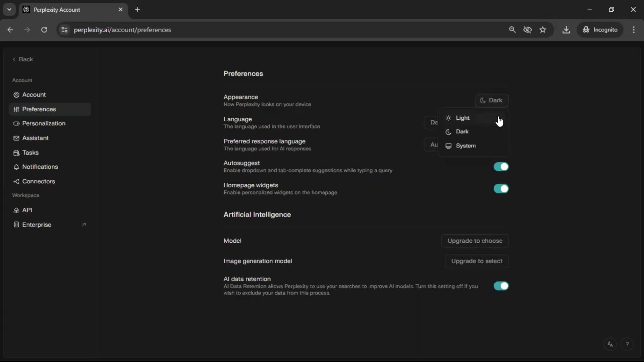Click the Upgrade to choose model button
Viewport: 644px width, 362px height.
click(475, 241)
